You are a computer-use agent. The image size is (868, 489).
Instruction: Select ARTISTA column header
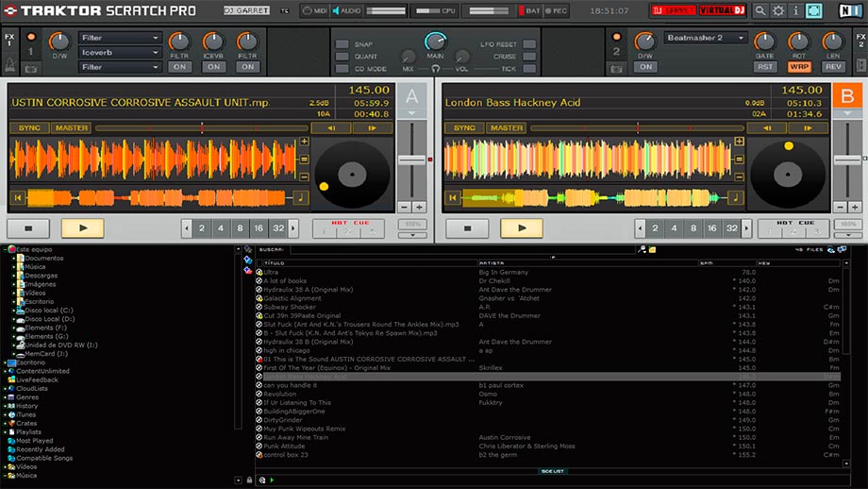[x=587, y=263]
